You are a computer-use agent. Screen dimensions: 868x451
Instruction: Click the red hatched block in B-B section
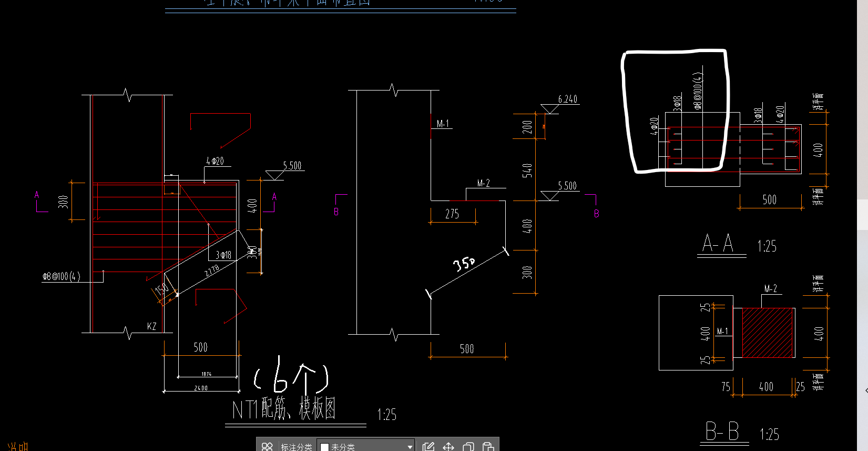(767, 333)
